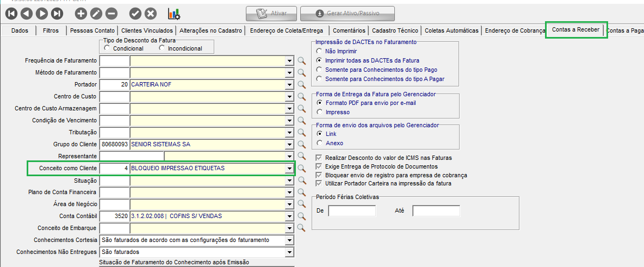644x267 pixels.
Task: Add a new record with plus icon
Action: click(x=81, y=13)
